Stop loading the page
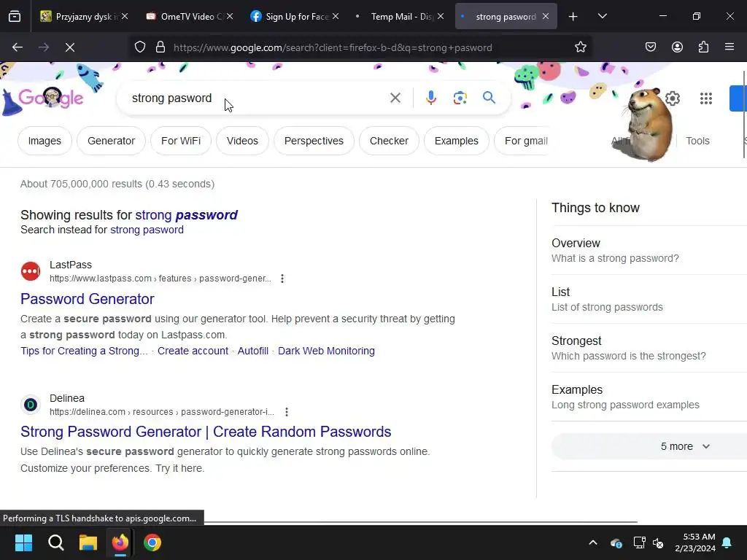Image resolution: width=747 pixels, height=560 pixels. [70, 47]
